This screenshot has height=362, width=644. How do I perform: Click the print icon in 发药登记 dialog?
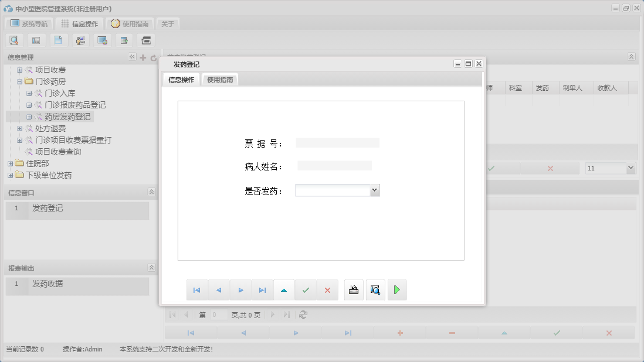click(x=353, y=289)
